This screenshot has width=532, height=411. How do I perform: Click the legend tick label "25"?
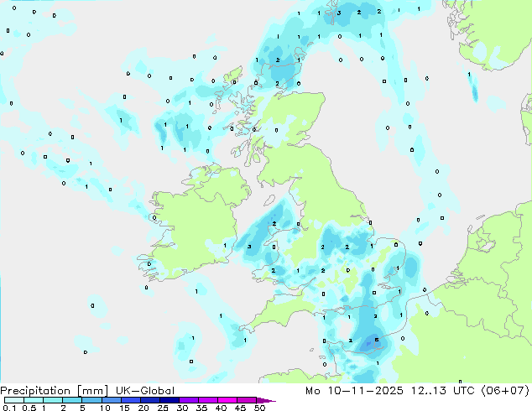coord(163,408)
